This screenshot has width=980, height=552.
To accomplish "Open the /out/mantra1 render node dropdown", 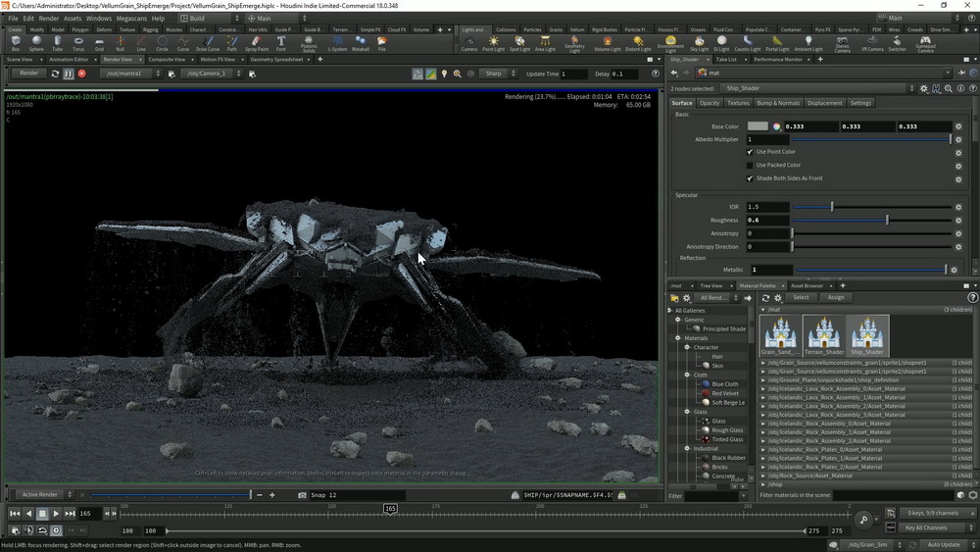I will click(130, 74).
